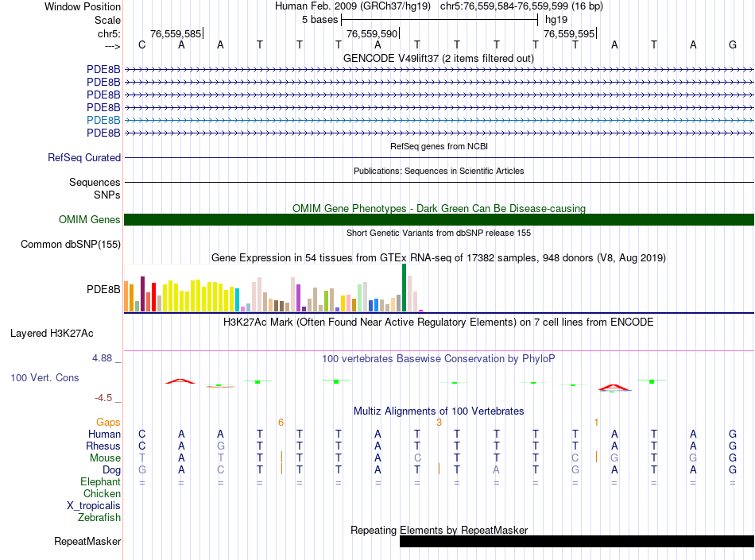Viewport: 755px width, 560px height.
Task: Click the 76,559,585 position marker
Action: tap(176, 33)
